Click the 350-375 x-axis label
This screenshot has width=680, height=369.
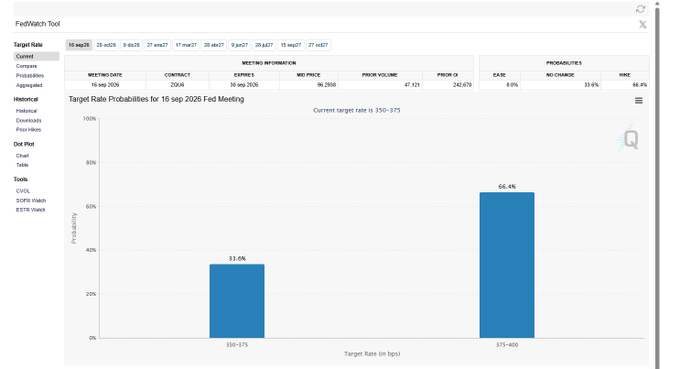(x=237, y=345)
